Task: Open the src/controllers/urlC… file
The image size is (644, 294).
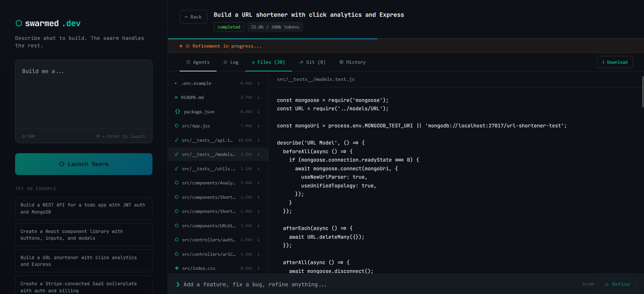Action: point(218,254)
